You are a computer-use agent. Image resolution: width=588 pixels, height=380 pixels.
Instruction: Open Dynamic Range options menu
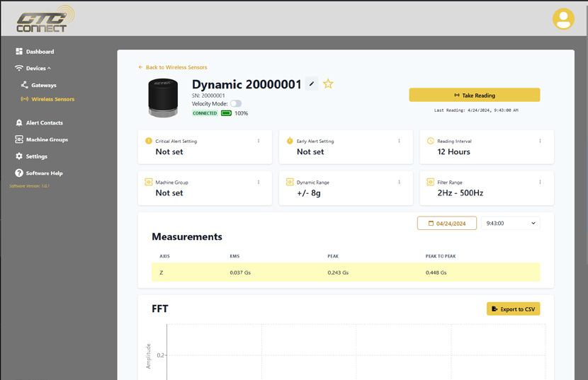(x=399, y=182)
